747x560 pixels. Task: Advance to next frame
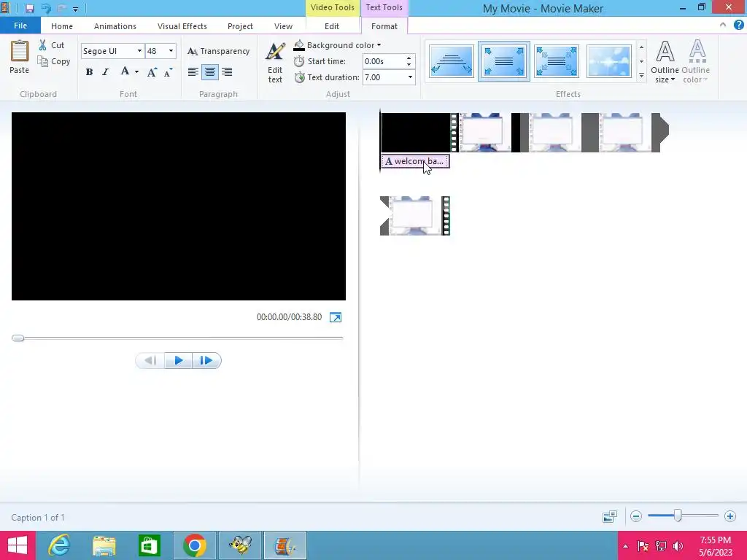tap(206, 360)
